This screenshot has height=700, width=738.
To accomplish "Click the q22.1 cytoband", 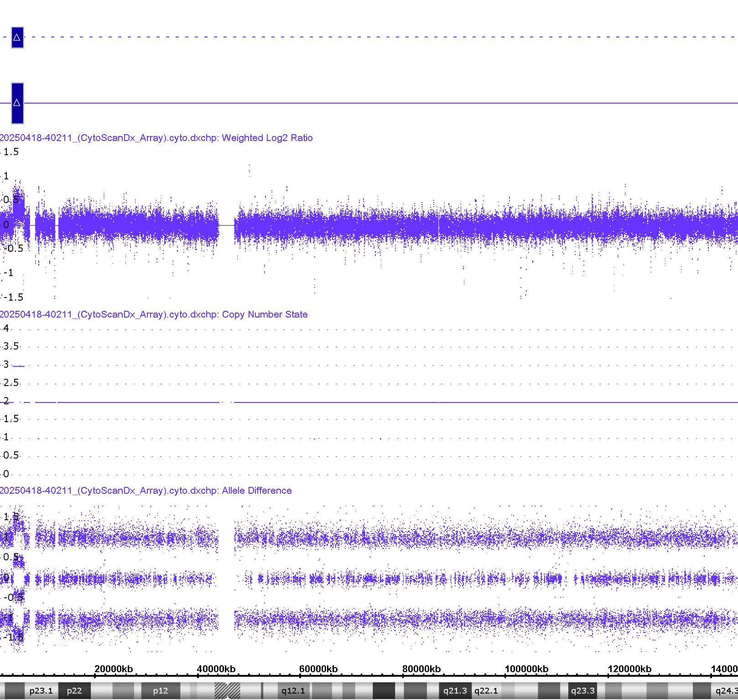I will pos(486,691).
